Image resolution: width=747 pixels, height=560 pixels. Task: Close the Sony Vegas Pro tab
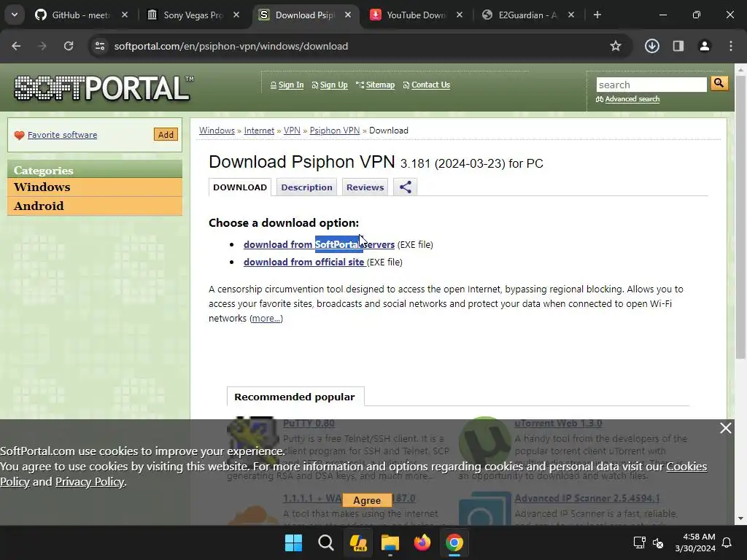(x=236, y=15)
